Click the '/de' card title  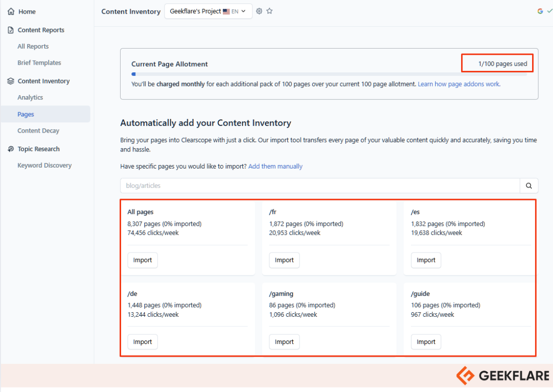pyautogui.click(x=132, y=294)
